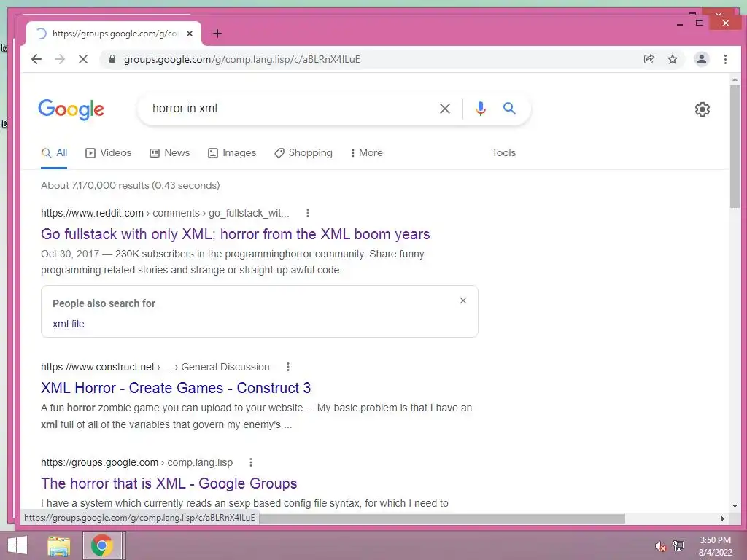The width and height of the screenshot is (747, 560).
Task: Click the About 7,170,000 results text
Action: [130, 185]
